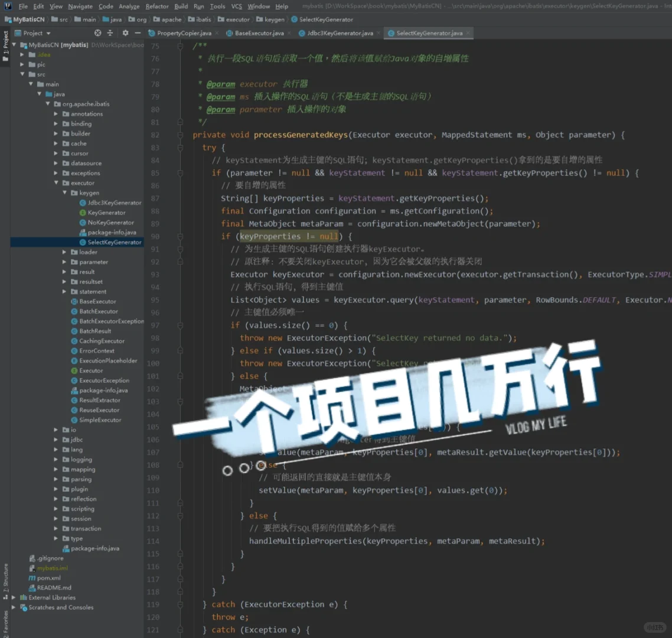This screenshot has height=638, width=672.
Task: Open the SimpleExecutor class in tree
Action: tap(96, 420)
